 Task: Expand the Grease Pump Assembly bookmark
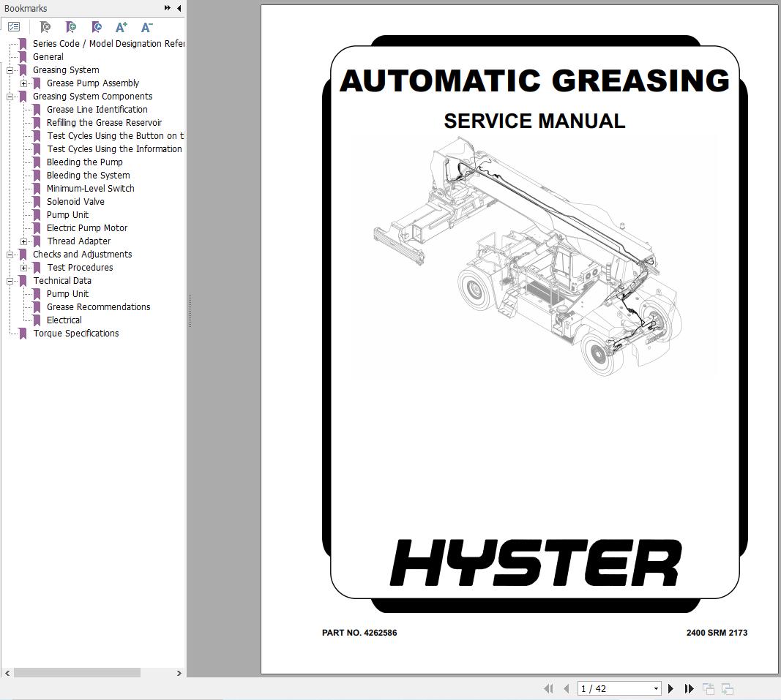[x=24, y=83]
